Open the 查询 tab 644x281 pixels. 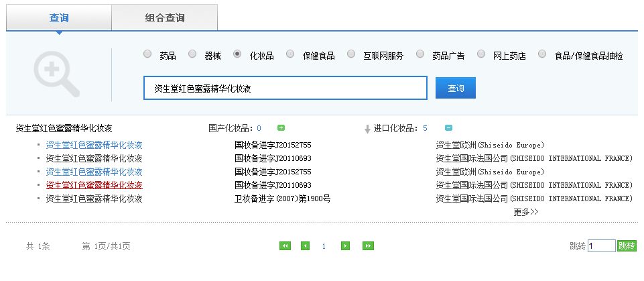tap(59, 17)
